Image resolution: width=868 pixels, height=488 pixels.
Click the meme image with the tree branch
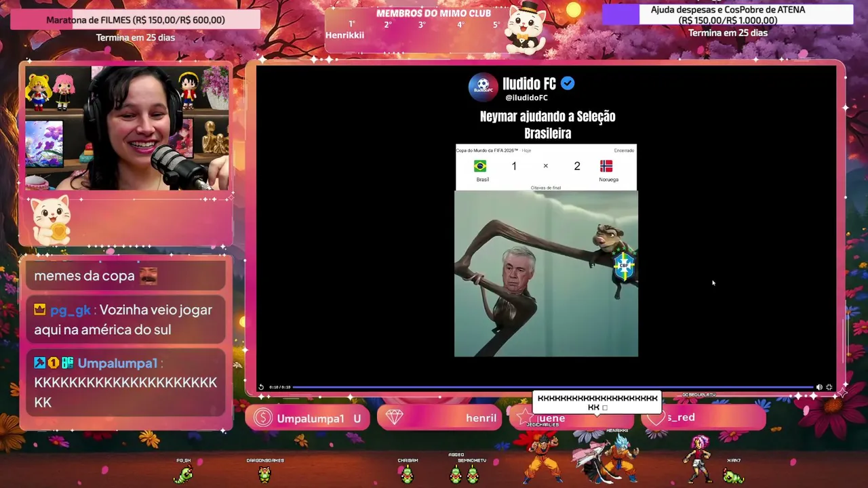(x=546, y=274)
